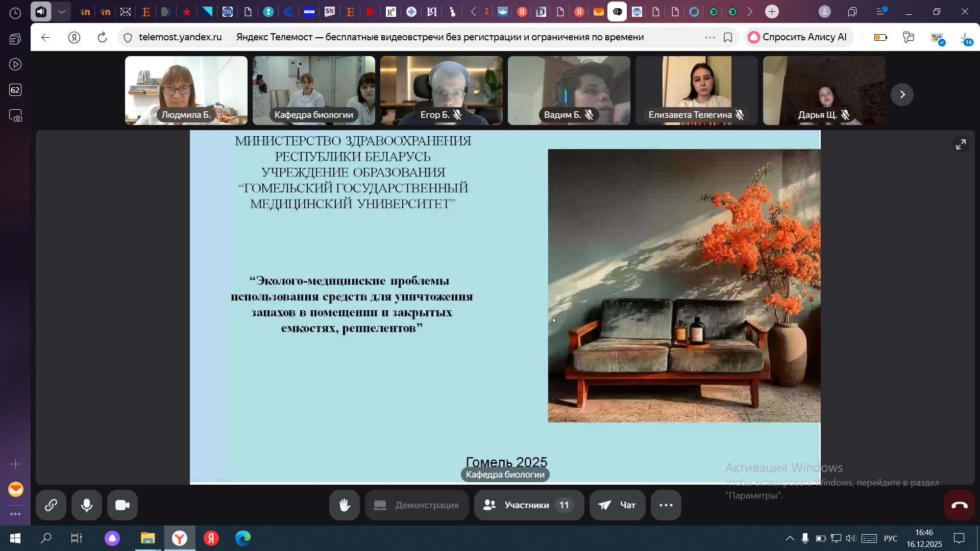Raise hand in the meeting
This screenshot has height=551, width=980.
pos(345,505)
